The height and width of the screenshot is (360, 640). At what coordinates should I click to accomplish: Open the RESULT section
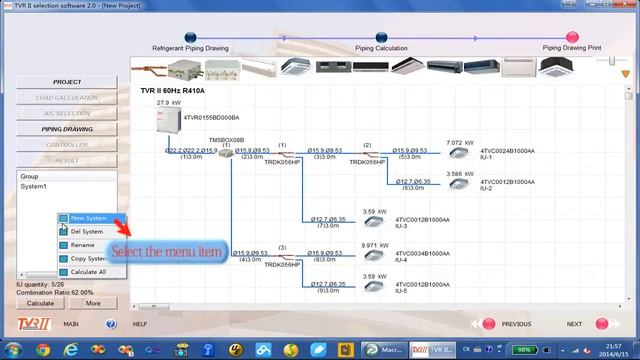coord(67,161)
